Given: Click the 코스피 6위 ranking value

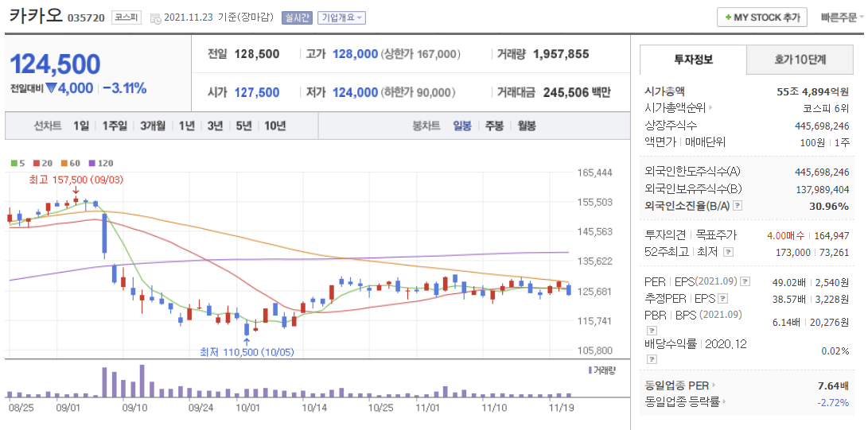Looking at the screenshot, I should (x=827, y=108).
